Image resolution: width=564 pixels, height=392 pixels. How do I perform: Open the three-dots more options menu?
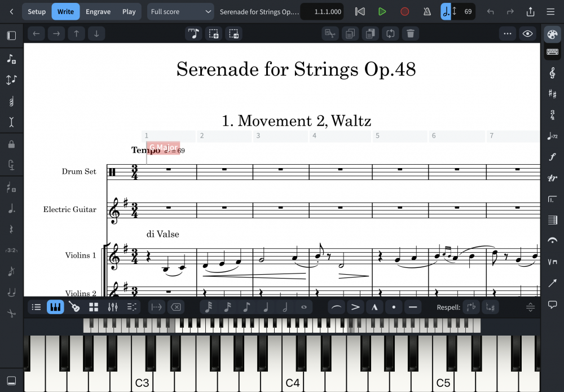508,34
